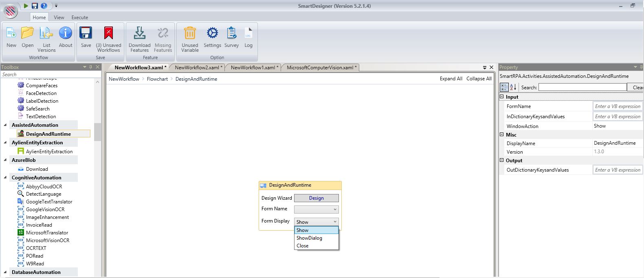Open the Form Name dropdown
Screen dimensions: 644x278
(x=317, y=210)
